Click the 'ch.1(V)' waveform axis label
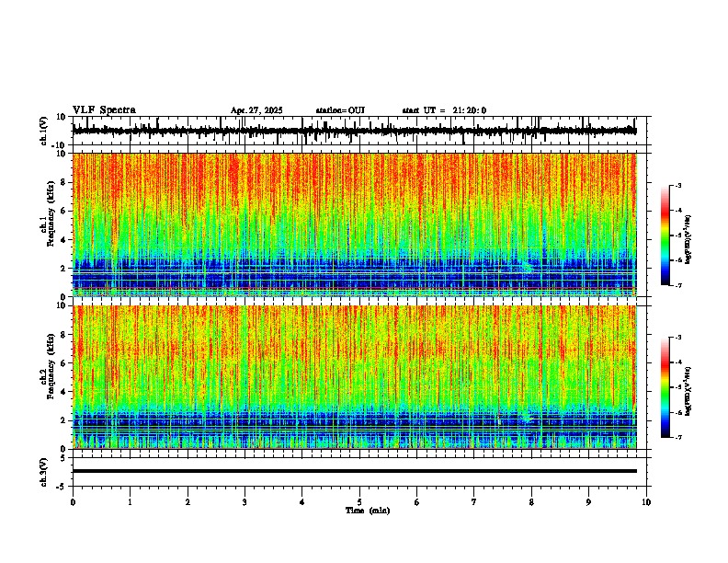Image resolution: width=728 pixels, height=563 pixels. click(x=43, y=131)
